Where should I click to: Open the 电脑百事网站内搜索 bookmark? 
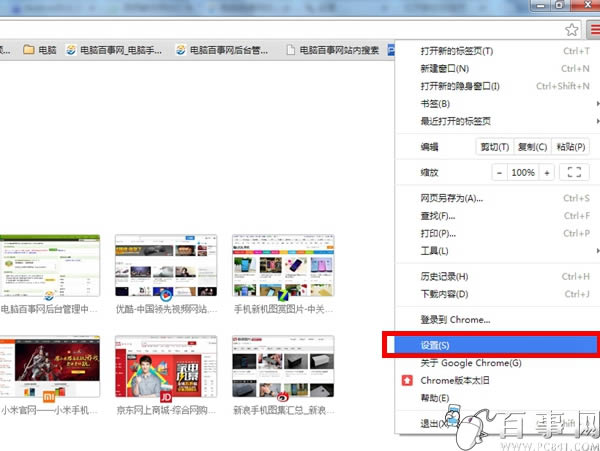(x=333, y=50)
